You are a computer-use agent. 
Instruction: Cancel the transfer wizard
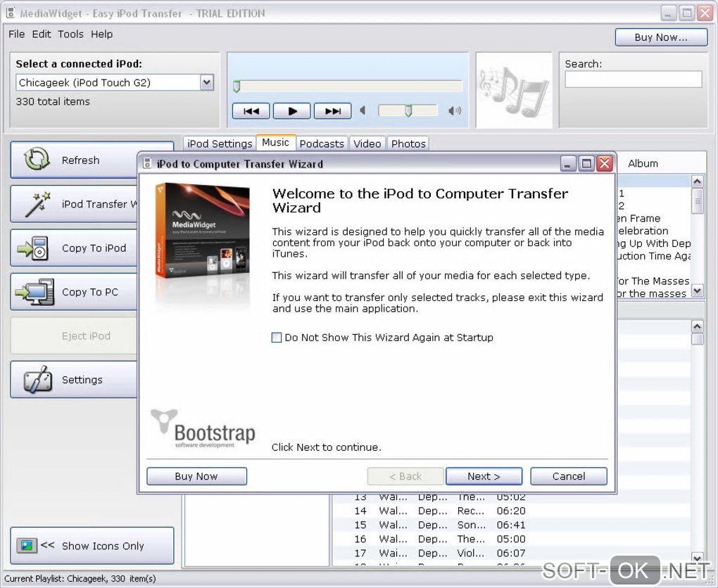(569, 476)
